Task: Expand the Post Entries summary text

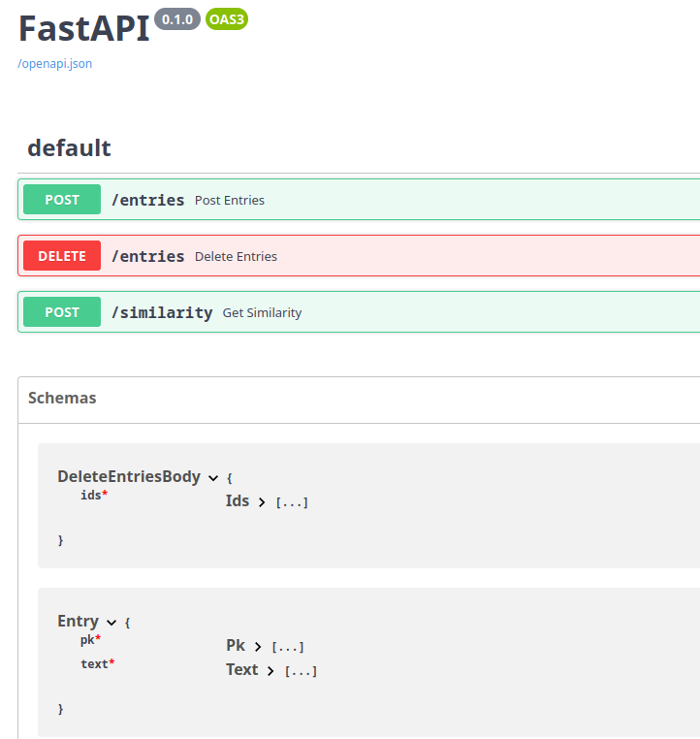Action: 229,201
